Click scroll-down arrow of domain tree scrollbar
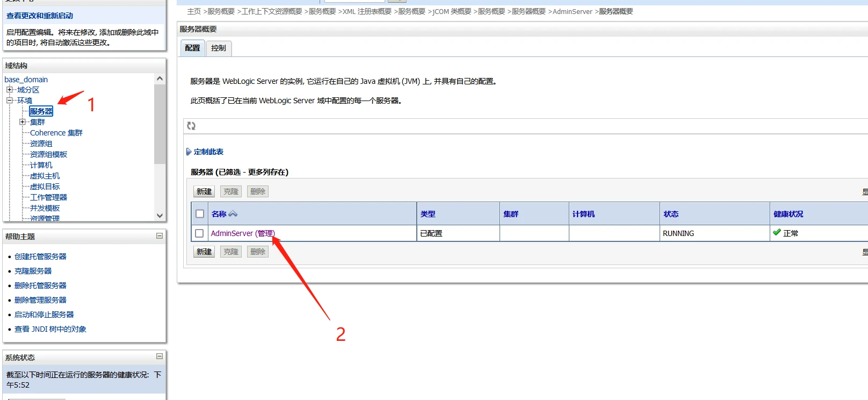Viewport: 868px width, 400px height. 160,215
